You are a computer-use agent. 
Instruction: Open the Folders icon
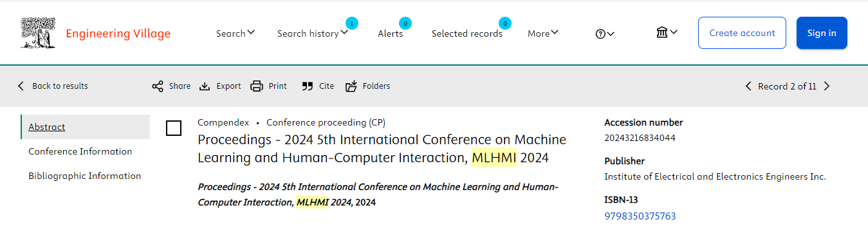351,86
